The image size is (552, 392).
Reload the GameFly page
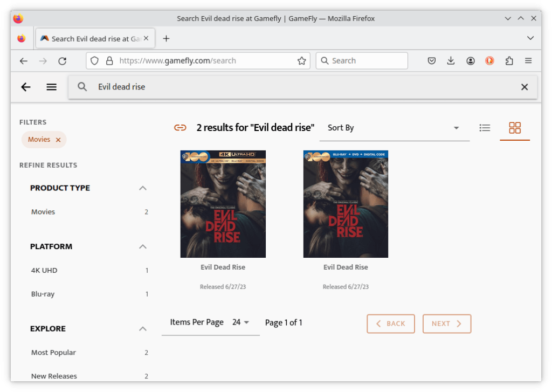63,61
